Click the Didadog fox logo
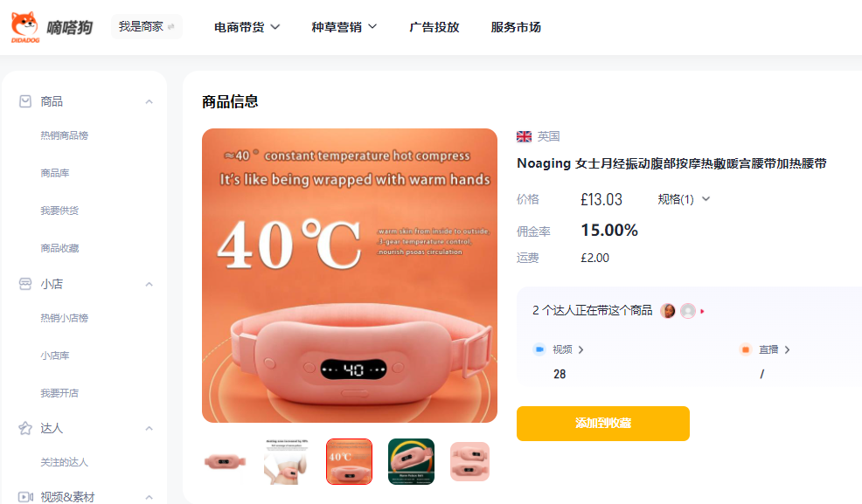Image resolution: width=862 pixels, height=504 pixels. 25,26
